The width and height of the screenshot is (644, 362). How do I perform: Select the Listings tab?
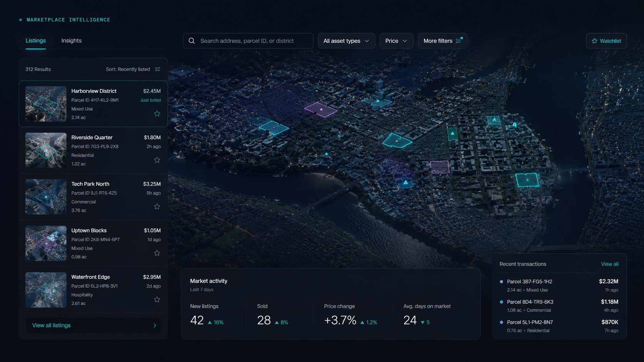point(35,40)
